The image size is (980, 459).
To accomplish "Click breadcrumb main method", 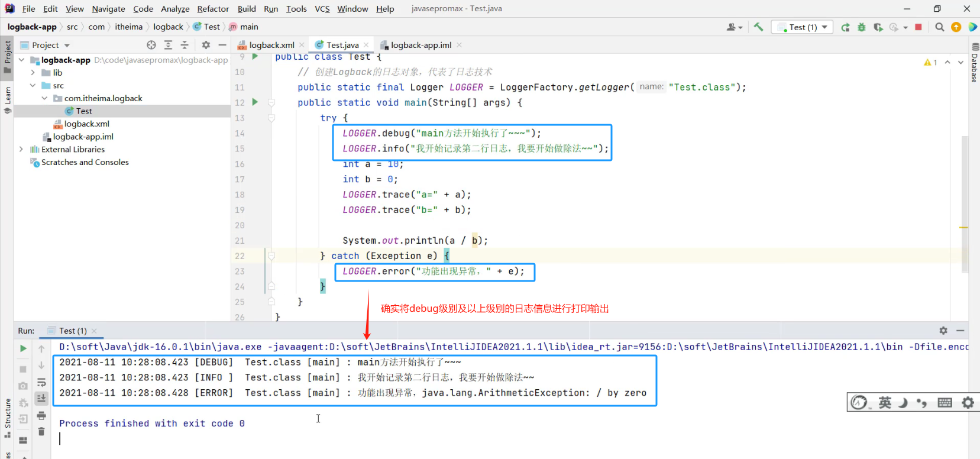I will 243,27.
